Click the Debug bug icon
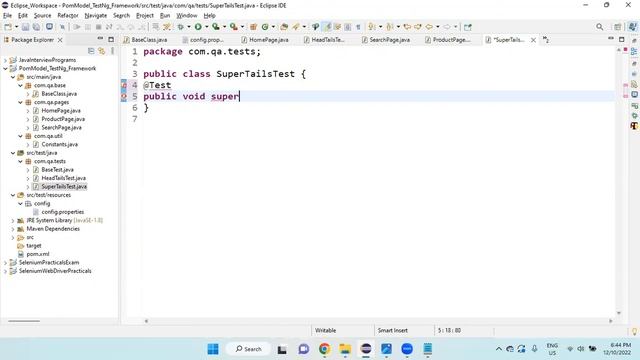The image size is (640, 360). click(x=180, y=27)
